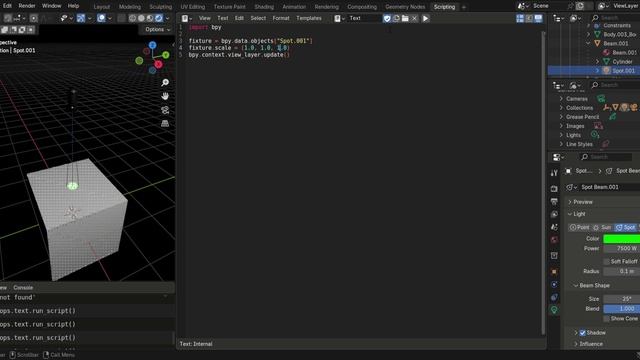
Task: Adjust the Blend slider 1.000
Action: [x=622, y=309]
